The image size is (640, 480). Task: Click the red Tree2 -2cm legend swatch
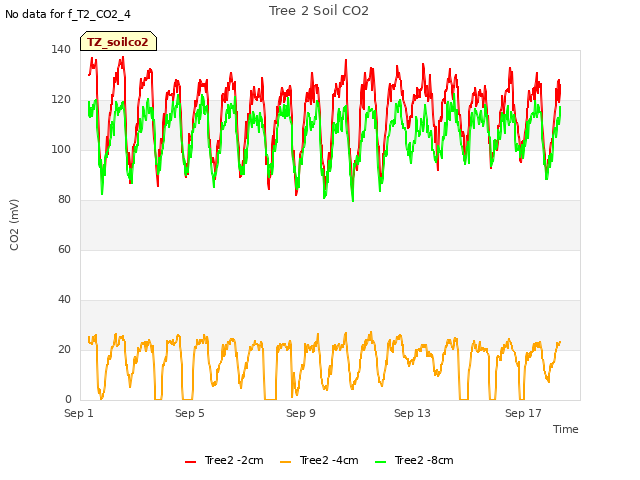coord(190,462)
